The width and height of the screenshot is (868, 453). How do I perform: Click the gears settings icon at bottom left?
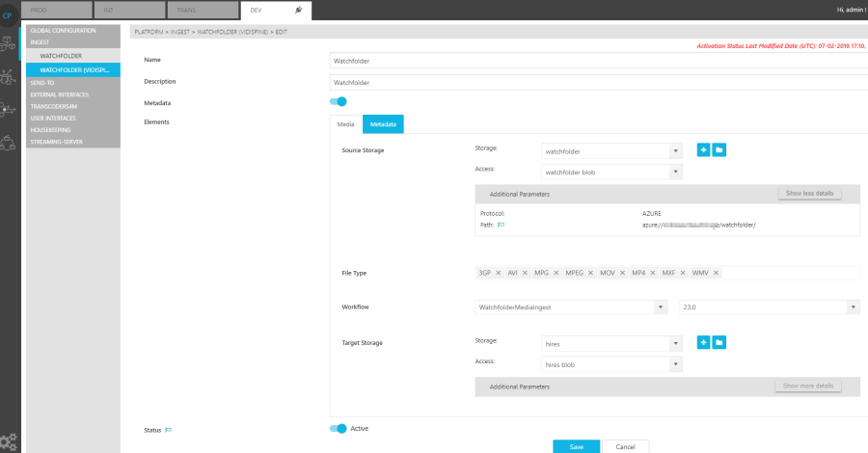(x=10, y=442)
